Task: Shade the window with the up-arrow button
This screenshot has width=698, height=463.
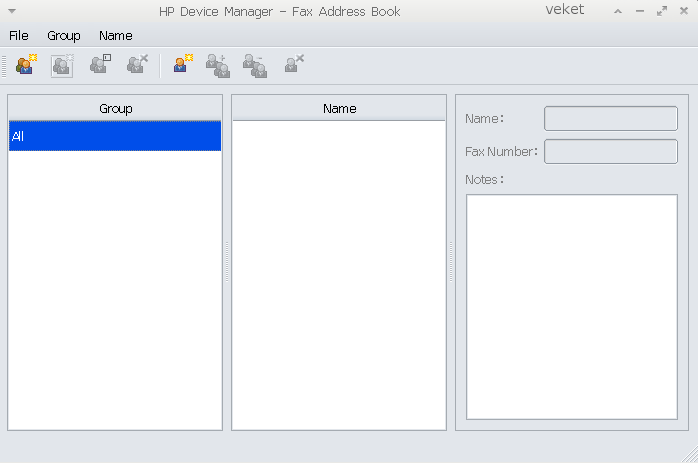Action: [x=618, y=12]
